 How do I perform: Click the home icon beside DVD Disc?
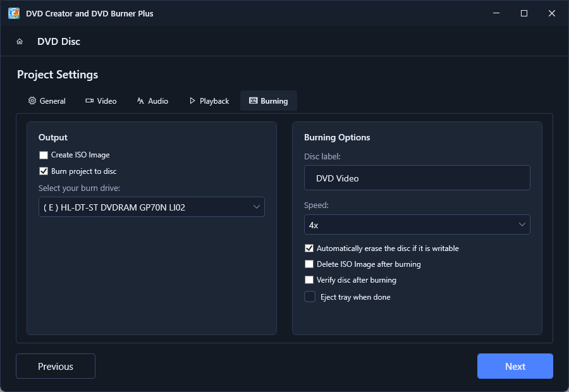click(20, 41)
